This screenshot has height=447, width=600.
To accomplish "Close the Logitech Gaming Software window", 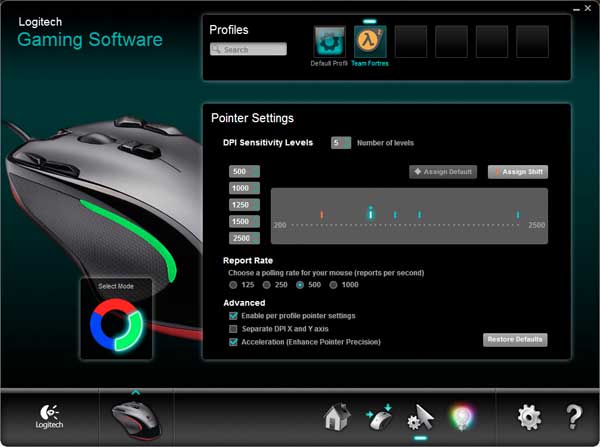I will [588, 8].
